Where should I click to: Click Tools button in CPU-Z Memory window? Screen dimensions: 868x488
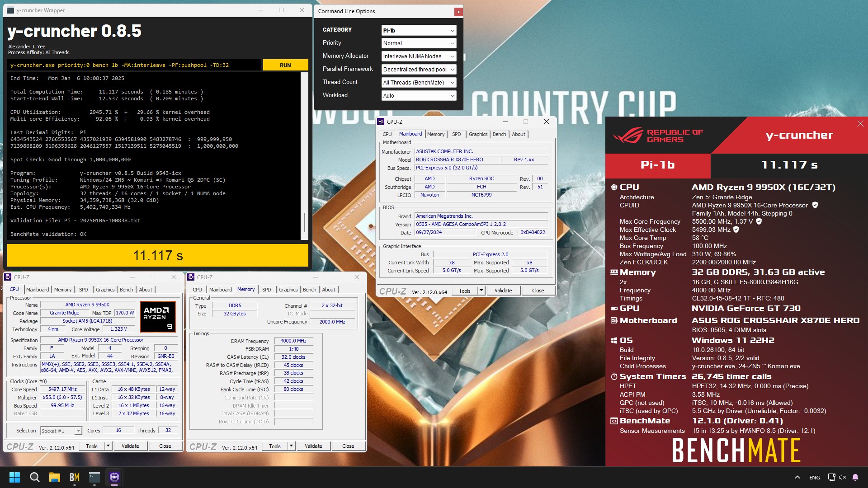(275, 446)
